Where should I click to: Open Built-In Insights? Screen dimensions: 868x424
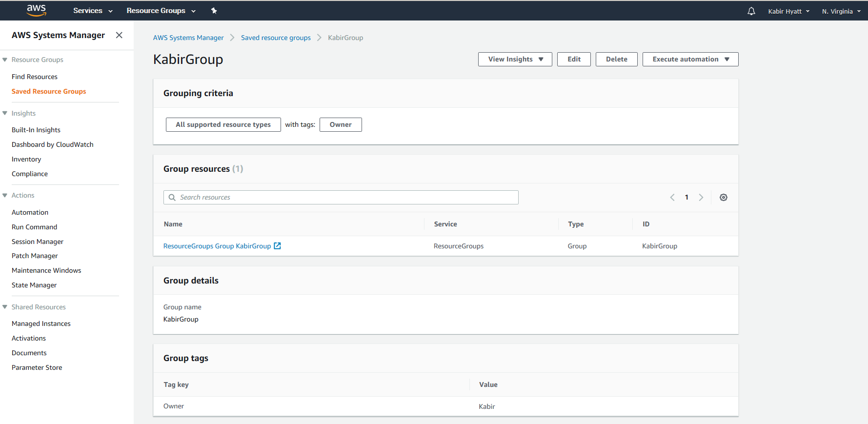36,130
